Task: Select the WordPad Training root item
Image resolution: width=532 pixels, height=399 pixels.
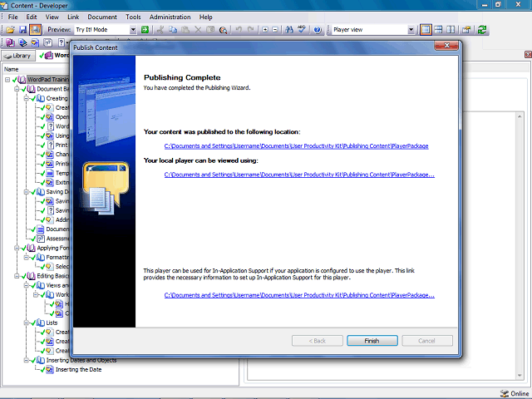Action: click(x=48, y=80)
